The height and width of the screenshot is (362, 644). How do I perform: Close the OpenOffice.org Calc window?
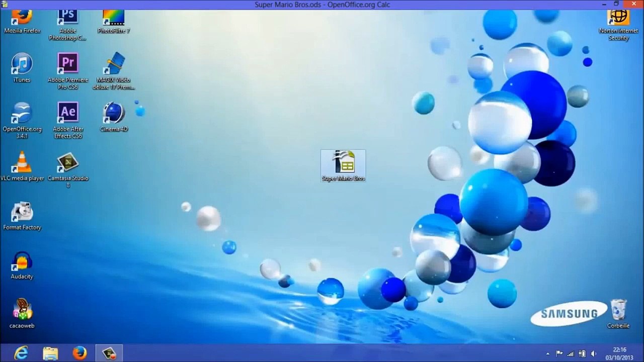(x=633, y=5)
